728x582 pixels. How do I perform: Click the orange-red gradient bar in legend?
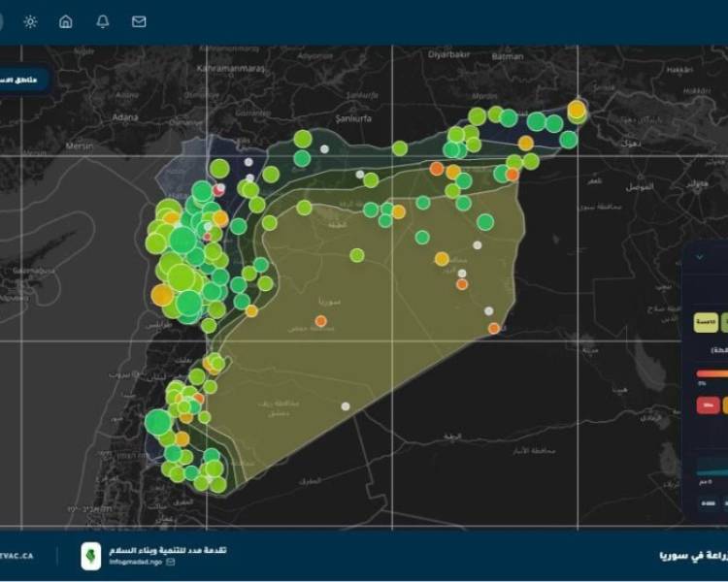711,372
